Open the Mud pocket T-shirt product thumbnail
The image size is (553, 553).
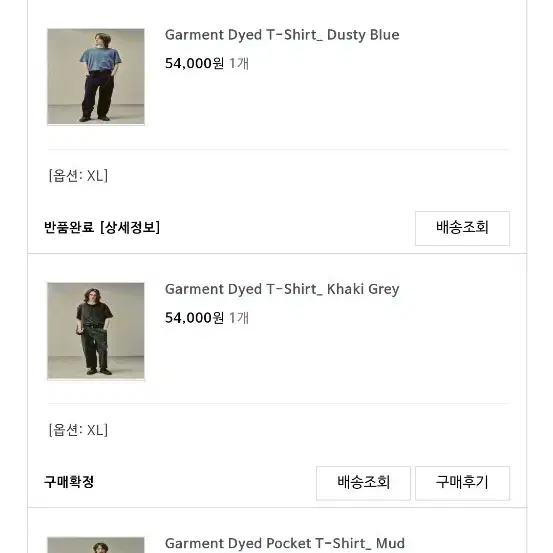tap(96, 545)
